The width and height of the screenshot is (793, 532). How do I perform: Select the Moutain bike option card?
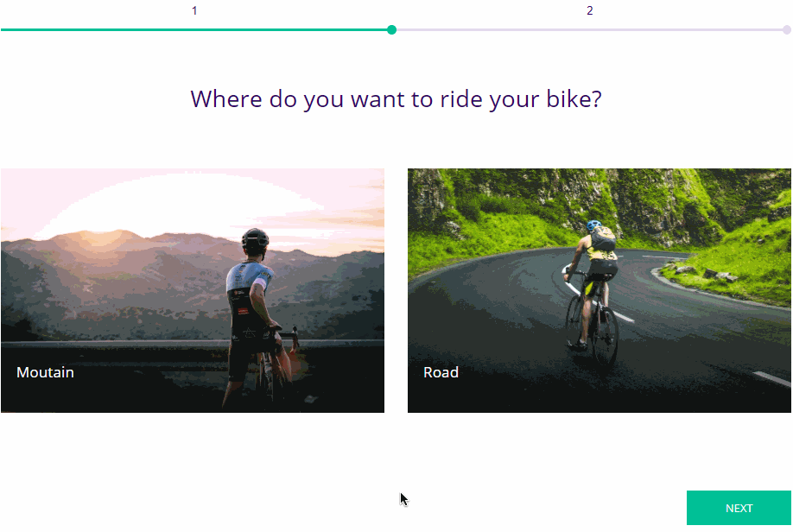(192, 290)
